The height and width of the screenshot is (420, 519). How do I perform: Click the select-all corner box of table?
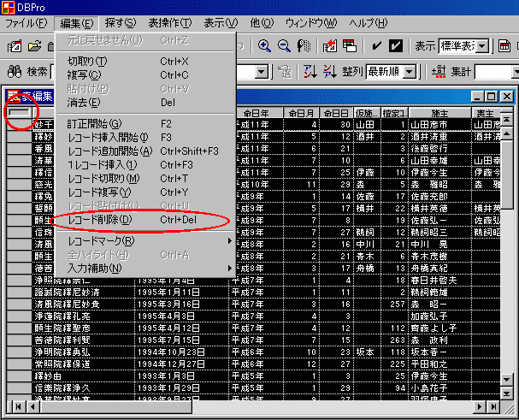point(20,113)
